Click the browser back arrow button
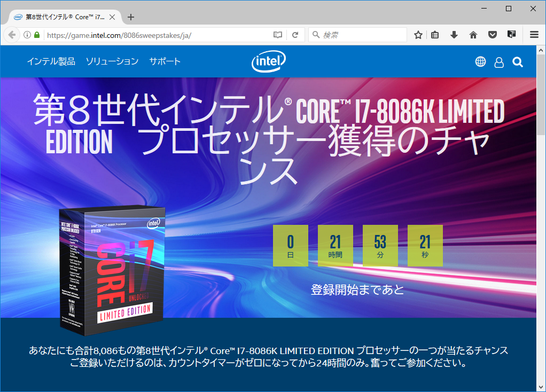546x392 pixels. coord(12,35)
